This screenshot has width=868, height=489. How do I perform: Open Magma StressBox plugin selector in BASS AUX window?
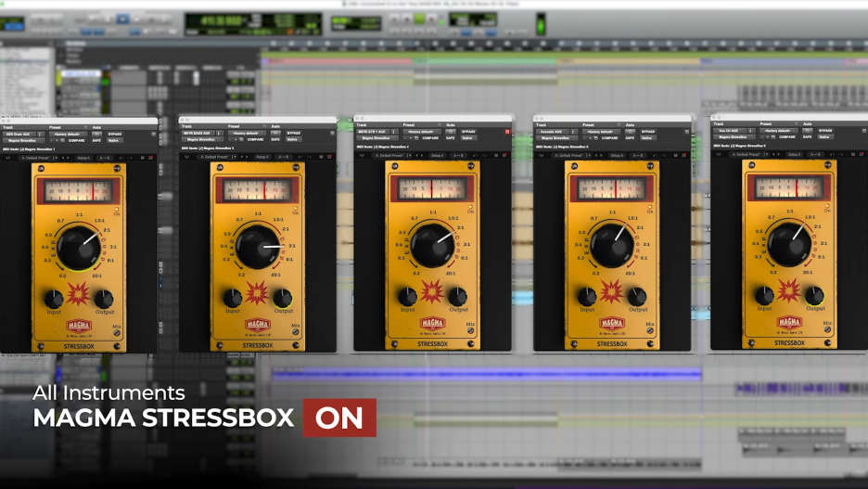click(201, 139)
